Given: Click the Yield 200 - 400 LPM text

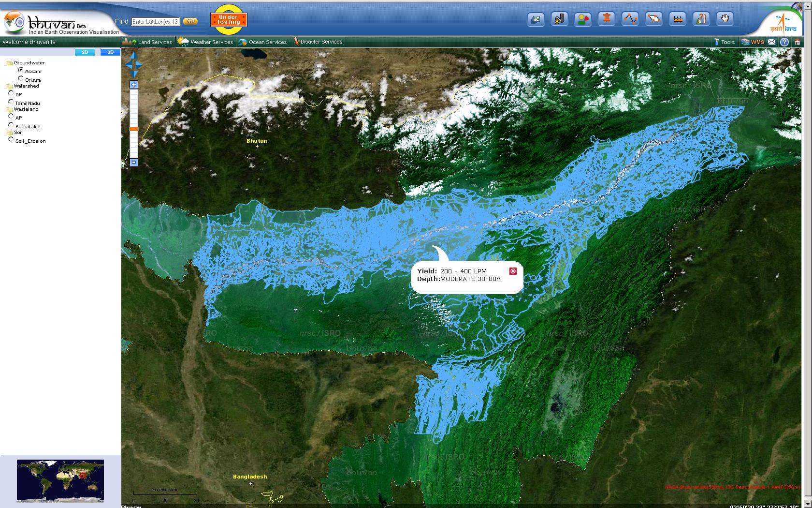Looking at the screenshot, I should (452, 271).
